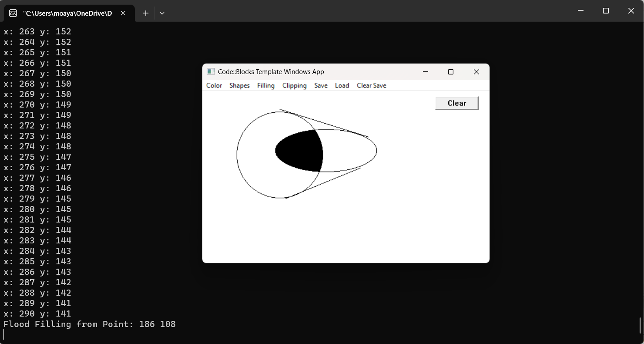
Task: Click the Code::Blocks app icon in the title bar
Action: [211, 71]
